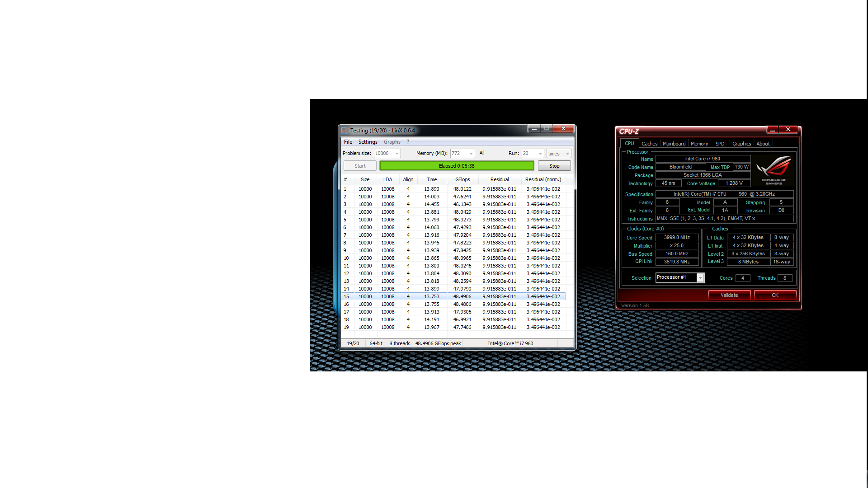Open the ? help menu in LinX

point(408,142)
